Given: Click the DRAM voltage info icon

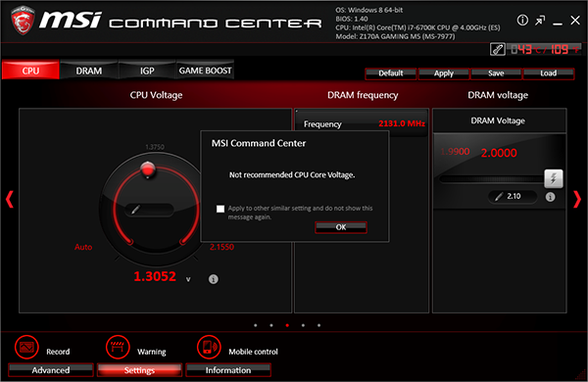Looking at the screenshot, I should point(550,197).
